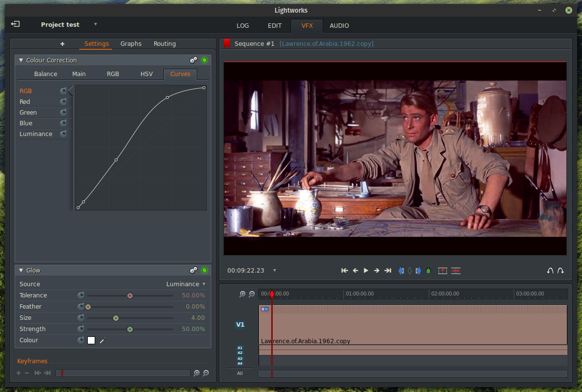This screenshot has width=582, height=392.
Task: Enable keyframing for Colour parameter
Action: pos(81,340)
